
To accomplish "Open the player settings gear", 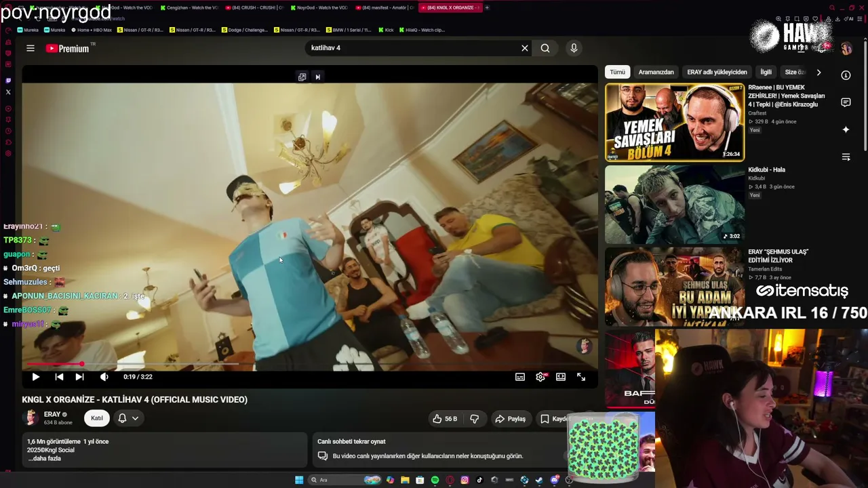I will point(540,377).
